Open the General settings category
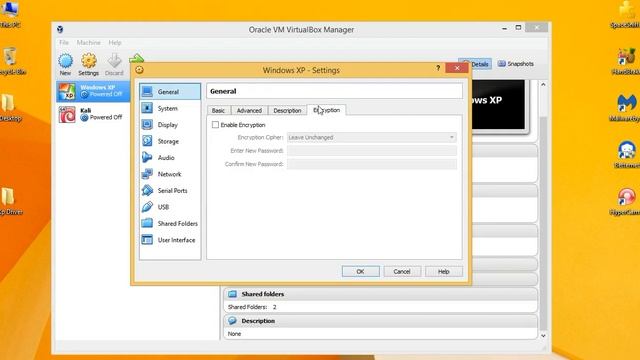The height and width of the screenshot is (360, 640). 170,92
